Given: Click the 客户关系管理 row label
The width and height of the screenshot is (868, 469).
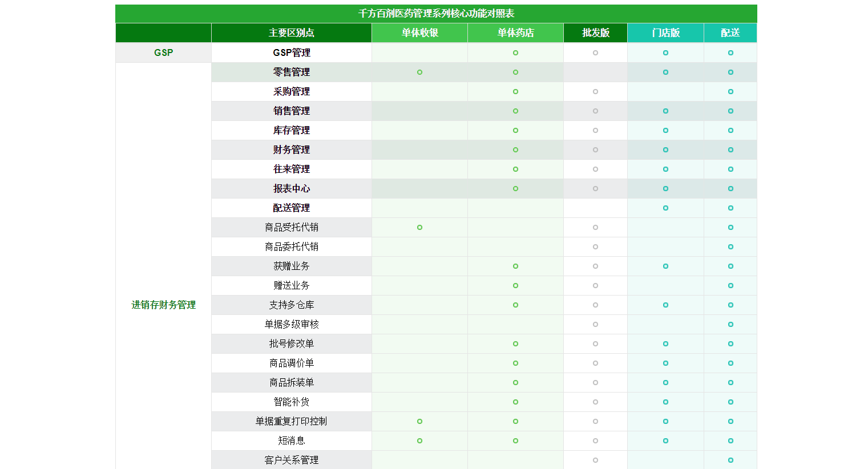Looking at the screenshot, I should click(x=292, y=460).
